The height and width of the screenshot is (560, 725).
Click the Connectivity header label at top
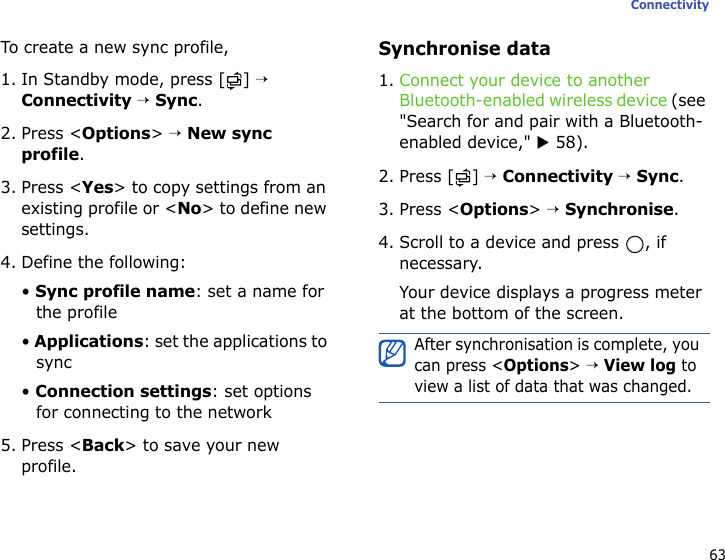(x=670, y=5)
